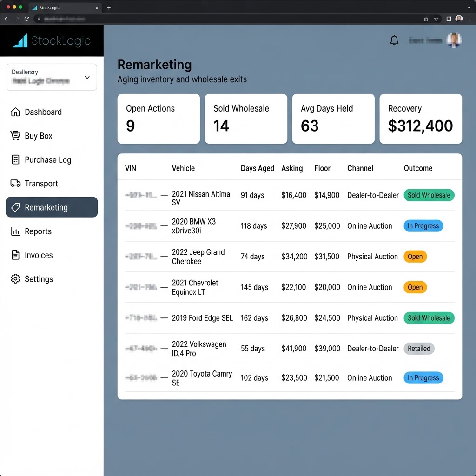Open the Settings menu item
Image resolution: width=476 pixels, height=476 pixels.
[x=52, y=279]
